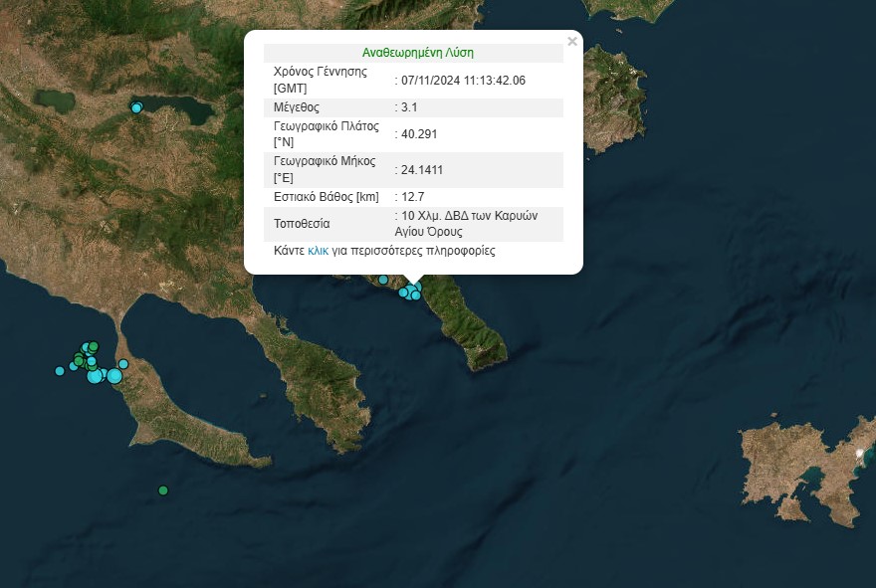This screenshot has height=588, width=876.
Task: Select the small cyan marker on Kassandra's neck
Action: pos(123,364)
